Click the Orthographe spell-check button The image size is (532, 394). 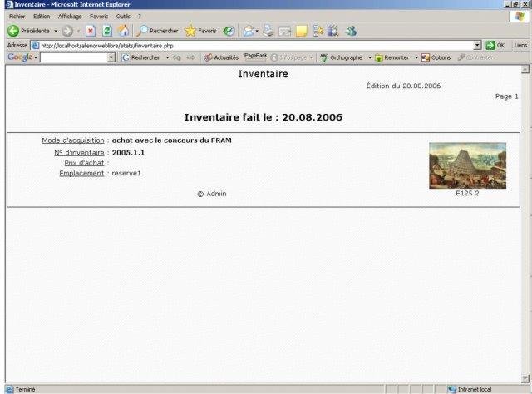click(x=342, y=57)
